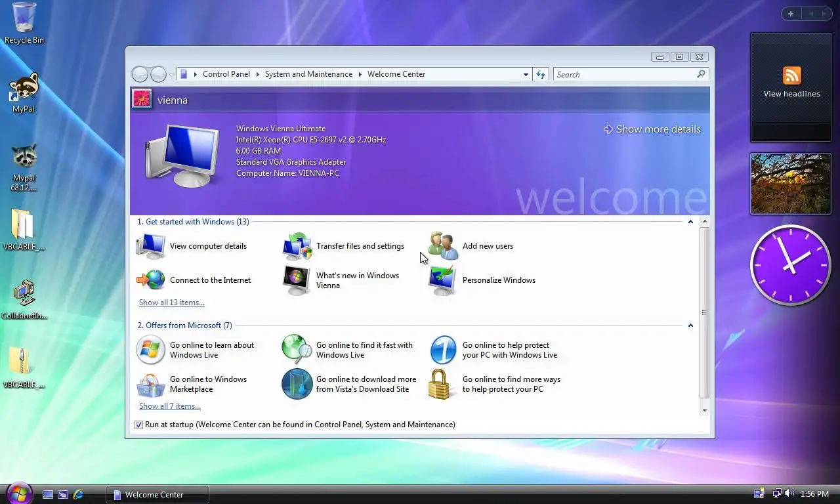Open What's new in Windows Vienna icon
This screenshot has width=840, height=504.
[x=297, y=281]
